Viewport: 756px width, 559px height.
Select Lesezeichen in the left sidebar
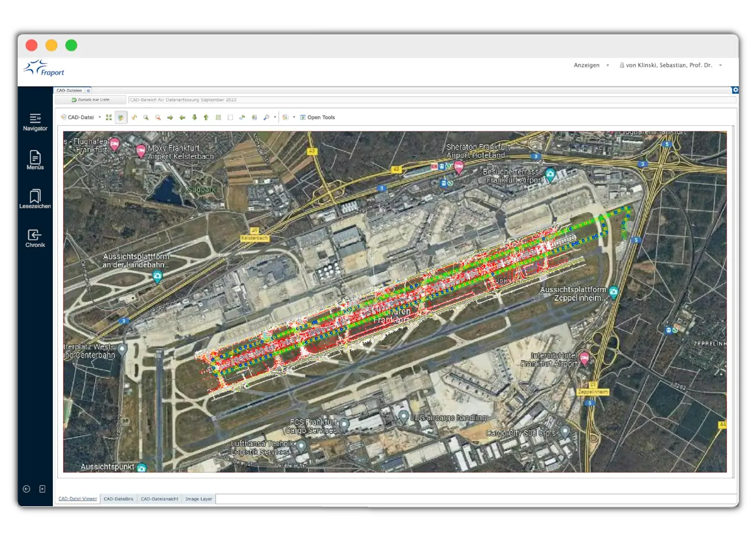[x=35, y=200]
